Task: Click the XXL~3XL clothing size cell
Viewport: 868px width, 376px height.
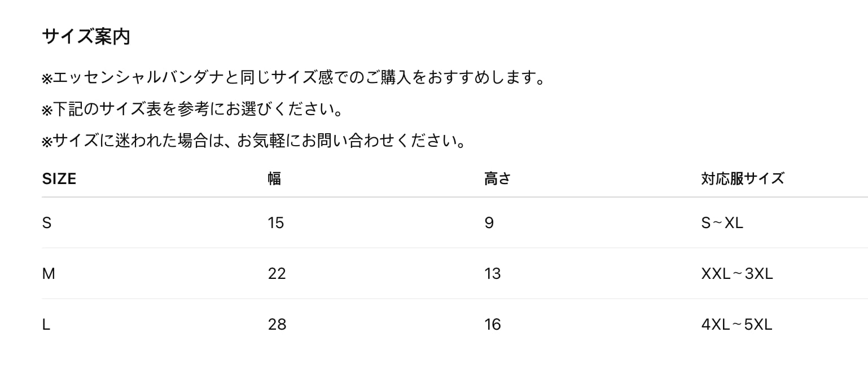Action: [737, 274]
